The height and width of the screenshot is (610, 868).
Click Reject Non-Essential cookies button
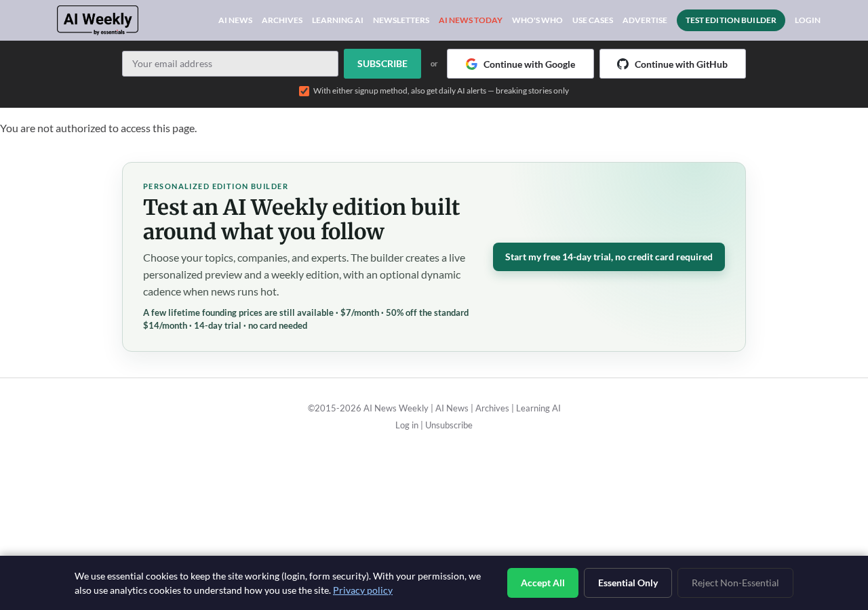click(x=735, y=583)
